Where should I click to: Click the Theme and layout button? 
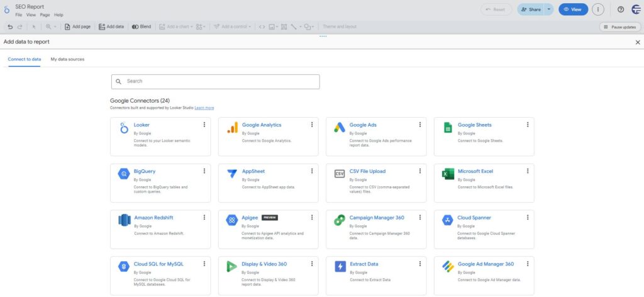(339, 26)
